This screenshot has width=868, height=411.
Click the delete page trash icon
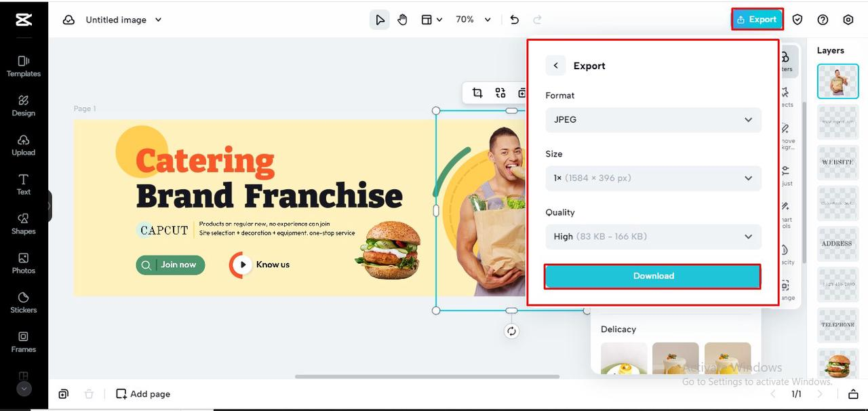click(x=88, y=394)
